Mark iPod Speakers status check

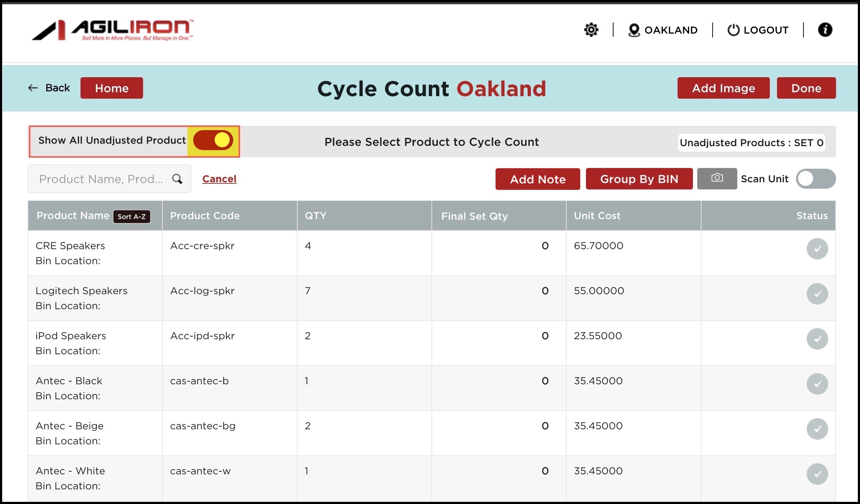[x=817, y=339]
